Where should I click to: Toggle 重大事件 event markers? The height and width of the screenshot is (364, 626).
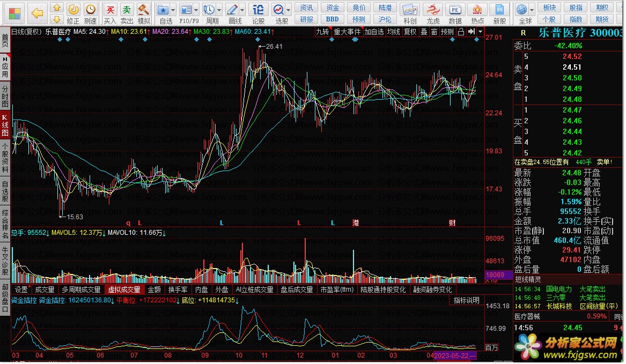(x=348, y=32)
